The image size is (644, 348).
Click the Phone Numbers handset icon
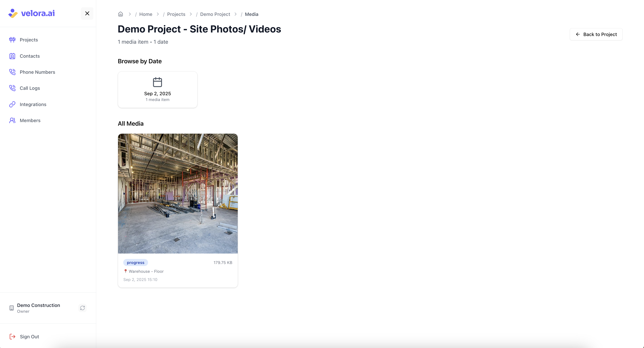click(12, 72)
